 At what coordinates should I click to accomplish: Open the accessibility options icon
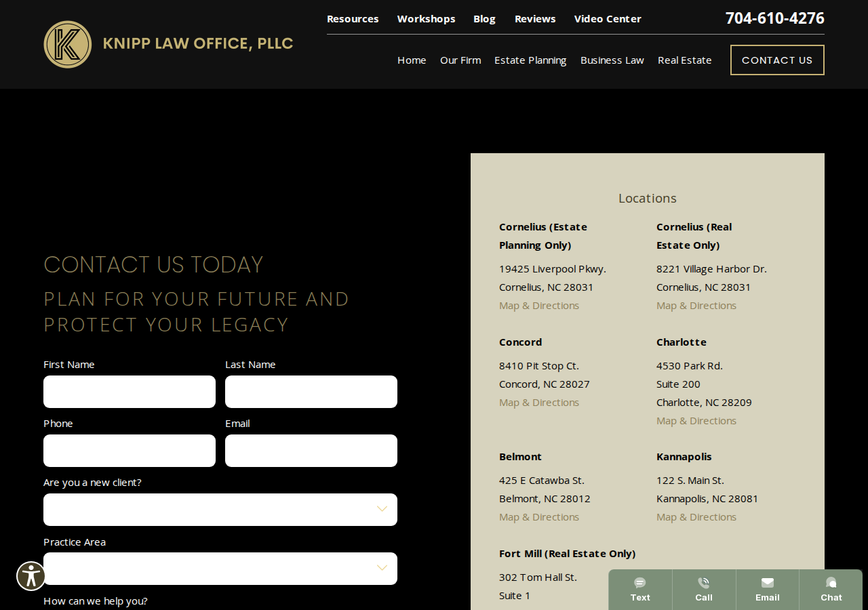click(31, 576)
